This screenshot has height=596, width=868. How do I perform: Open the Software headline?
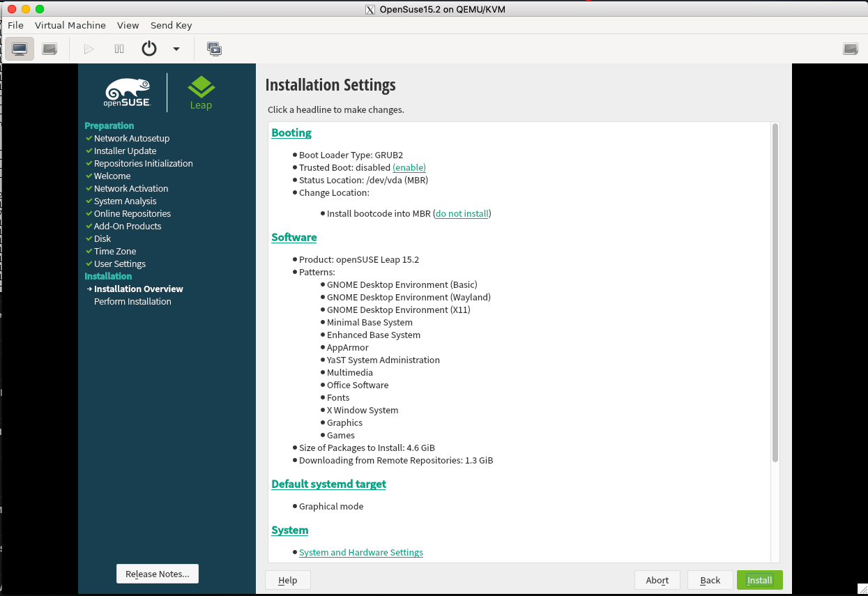click(294, 237)
